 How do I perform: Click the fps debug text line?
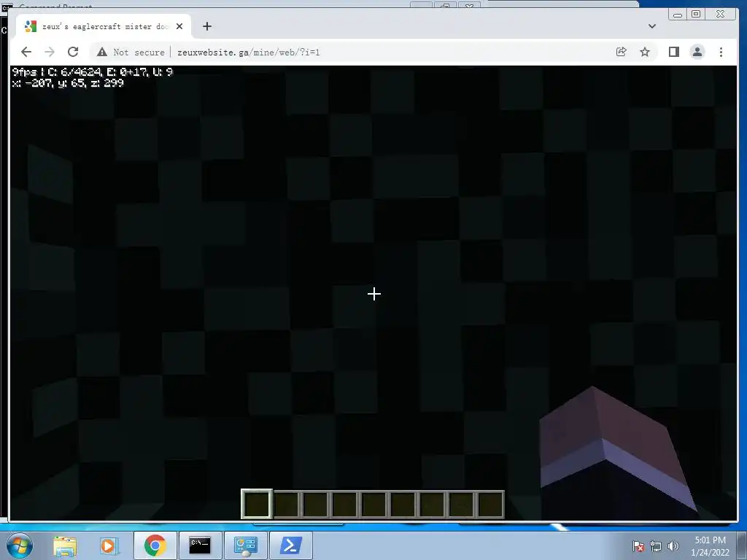93,72
